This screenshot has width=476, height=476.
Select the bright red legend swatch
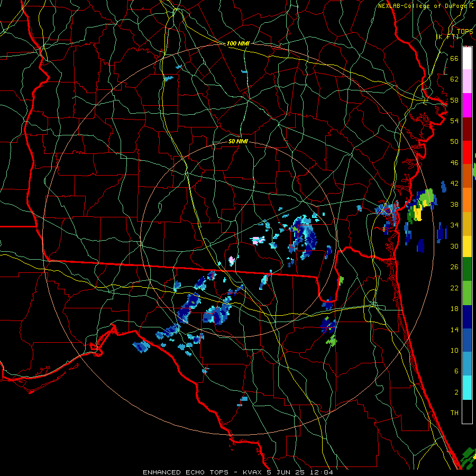click(467, 152)
